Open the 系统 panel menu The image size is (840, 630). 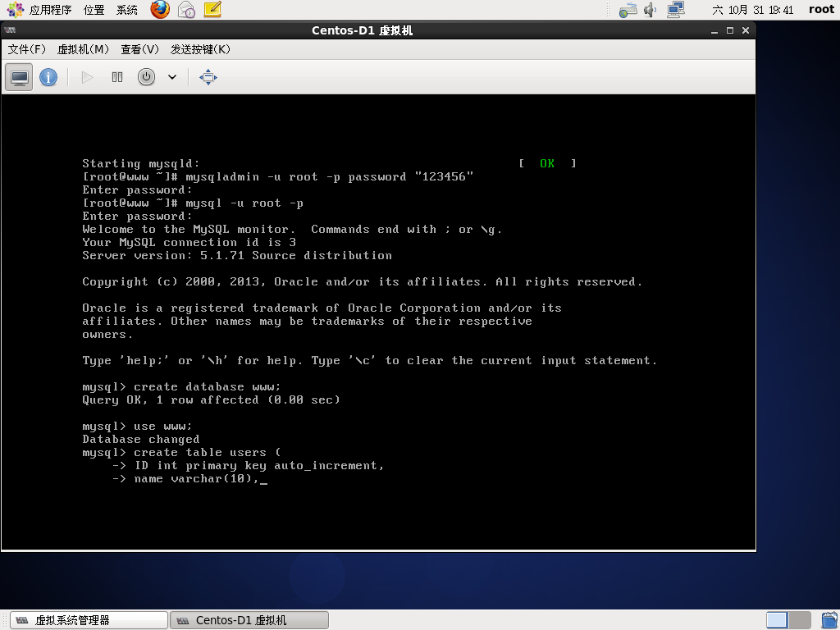pyautogui.click(x=127, y=10)
